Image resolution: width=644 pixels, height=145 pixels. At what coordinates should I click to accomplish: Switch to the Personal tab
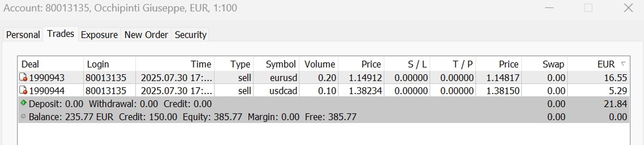coord(23,35)
